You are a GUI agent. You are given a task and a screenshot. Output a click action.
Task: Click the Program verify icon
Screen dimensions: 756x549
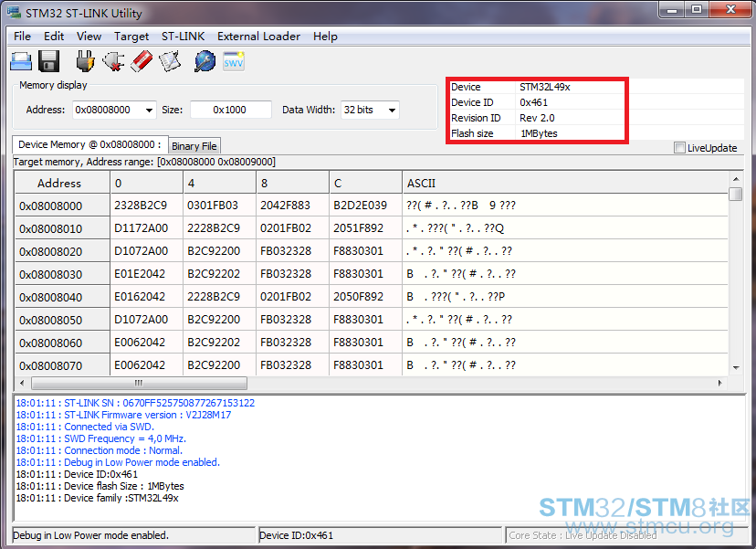[x=170, y=62]
